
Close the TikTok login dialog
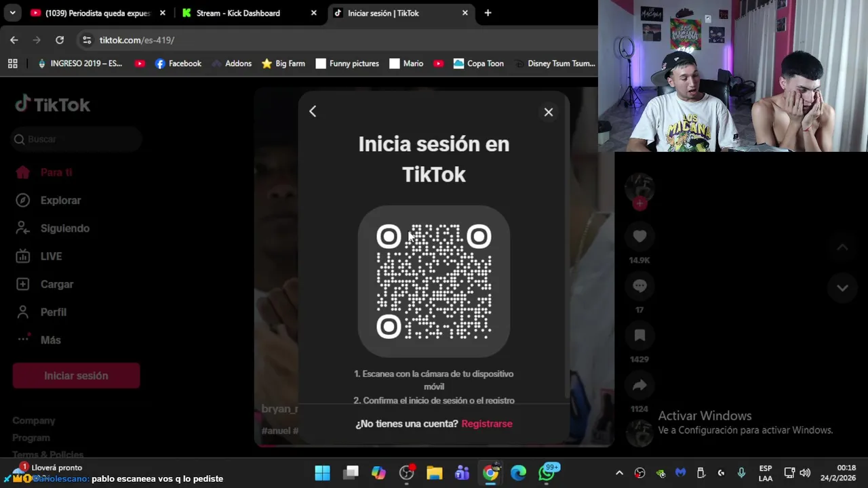coord(549,112)
